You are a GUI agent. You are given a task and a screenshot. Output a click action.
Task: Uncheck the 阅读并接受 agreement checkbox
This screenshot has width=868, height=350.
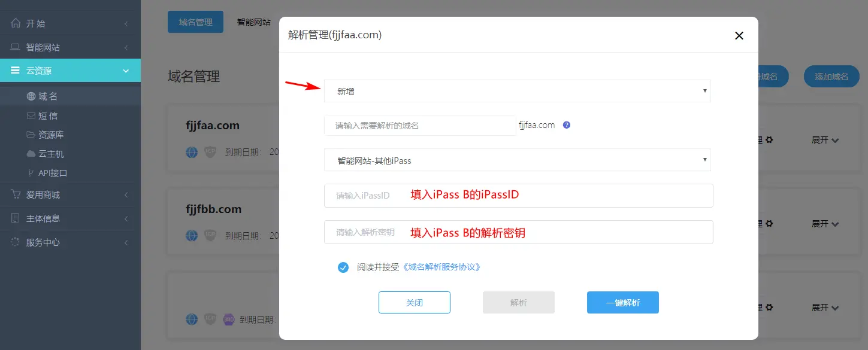pyautogui.click(x=343, y=267)
